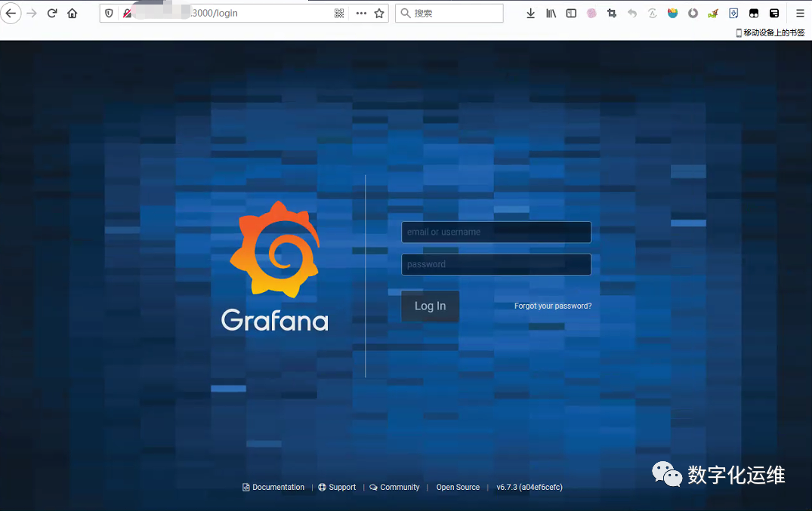Open the Support footer link
The height and width of the screenshot is (511, 812).
[337, 487]
